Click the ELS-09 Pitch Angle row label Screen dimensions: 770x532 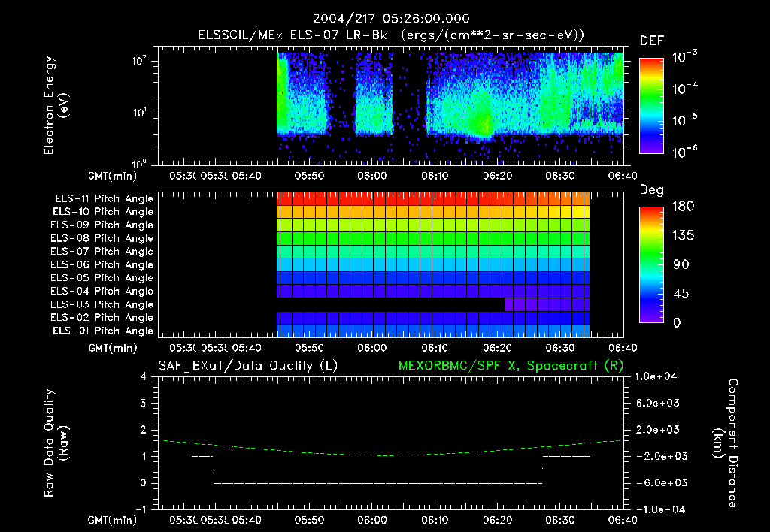102,225
